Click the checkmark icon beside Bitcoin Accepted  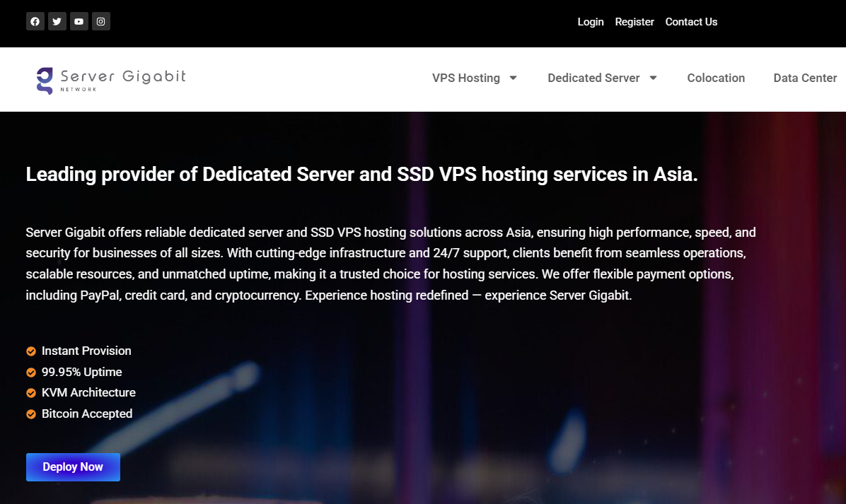click(31, 414)
